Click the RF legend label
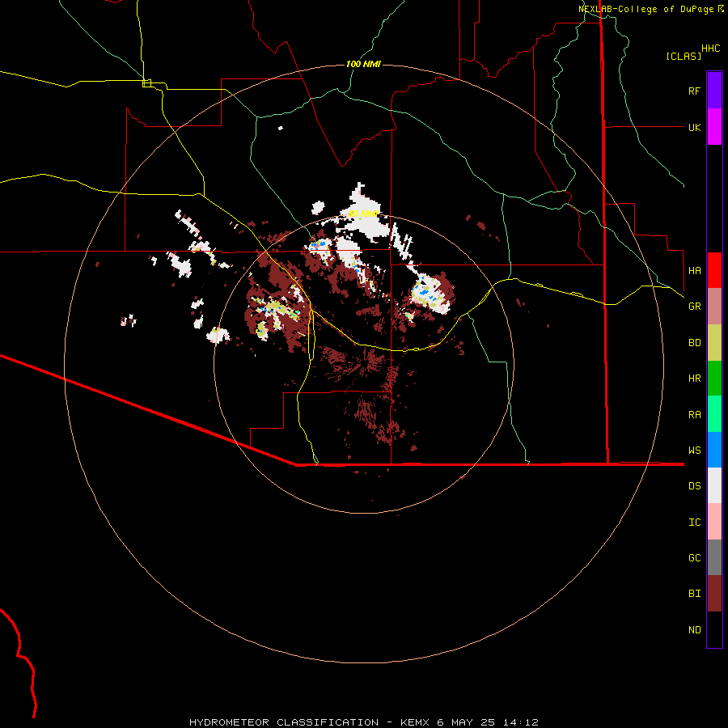This screenshot has width=728, height=728. [x=694, y=91]
